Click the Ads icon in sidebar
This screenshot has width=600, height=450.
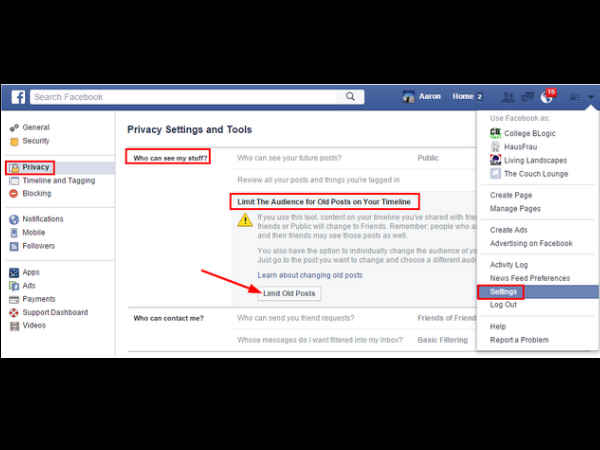14,286
